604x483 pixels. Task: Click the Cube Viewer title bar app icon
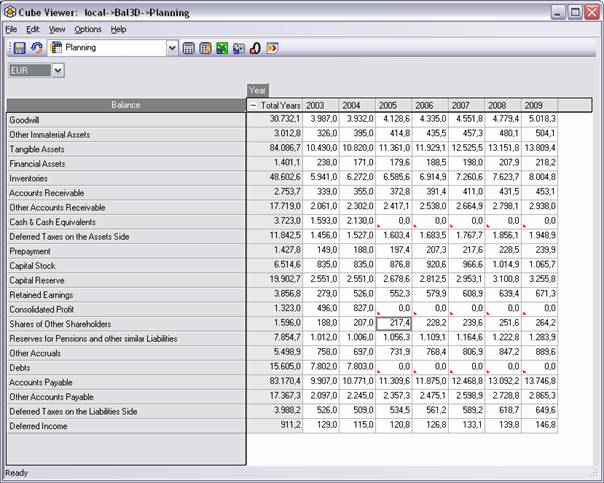(12, 12)
